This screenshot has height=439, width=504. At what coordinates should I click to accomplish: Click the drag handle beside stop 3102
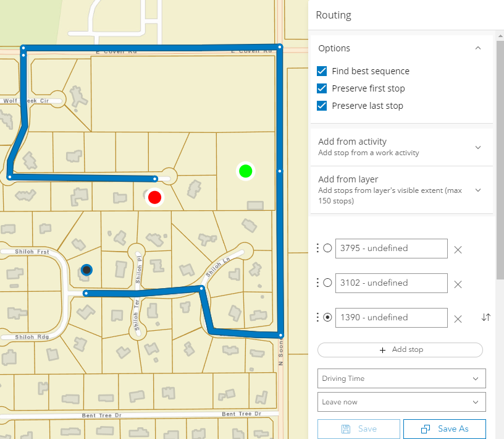(318, 283)
